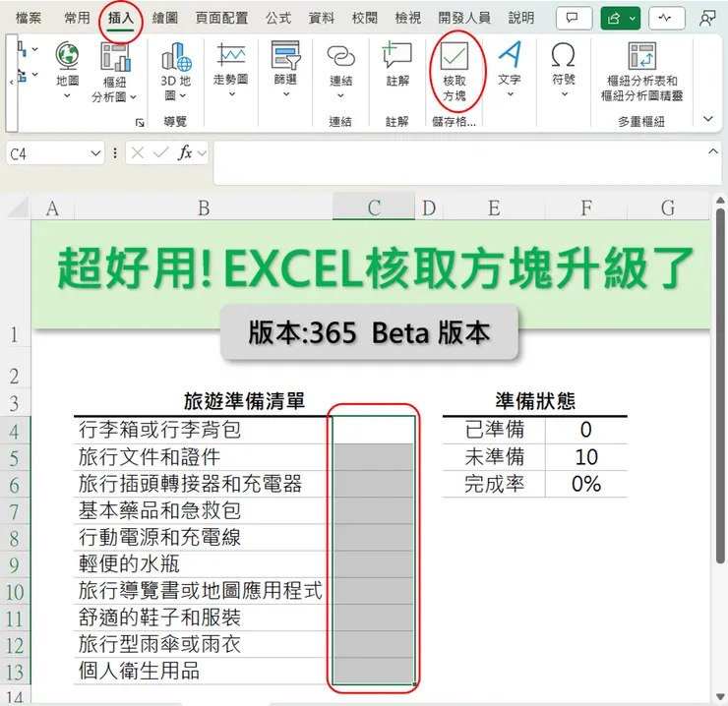
Task: Click scroll up arrow on vertical scrollbar
Action: tap(720, 201)
